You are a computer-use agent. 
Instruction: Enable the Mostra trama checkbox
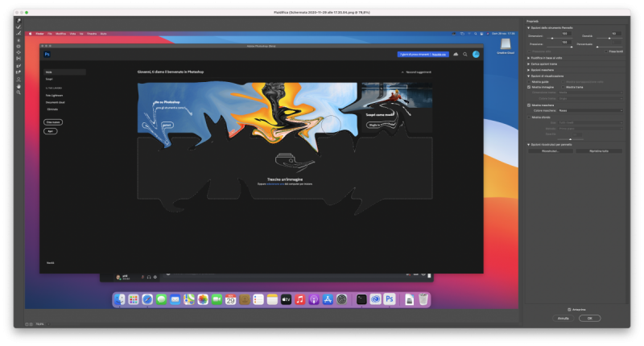point(563,87)
